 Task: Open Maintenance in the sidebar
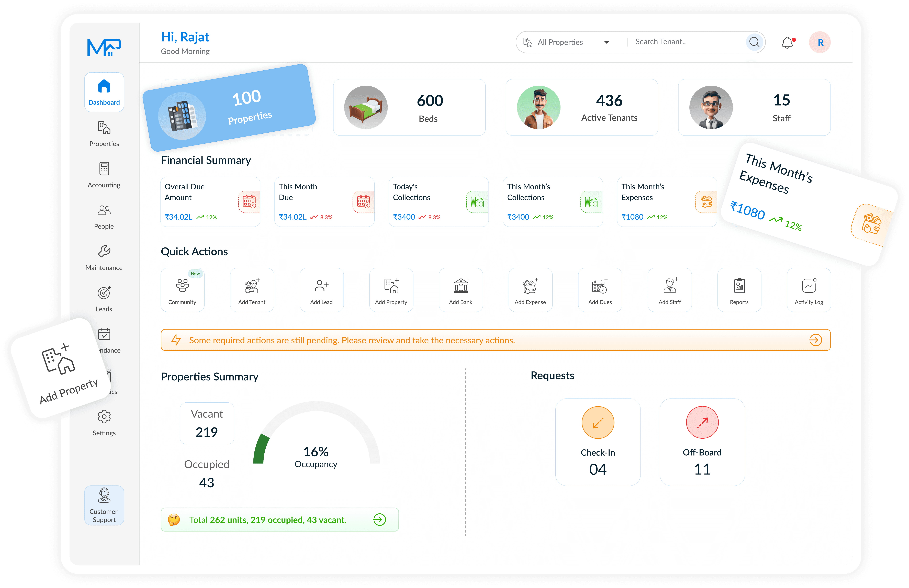pyautogui.click(x=104, y=258)
